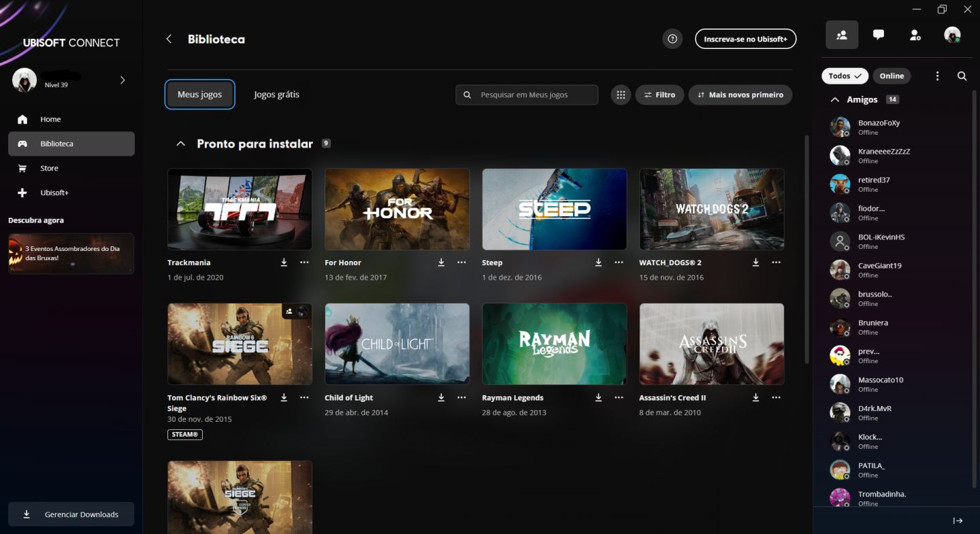Open the Filtro options
This screenshot has width=980, height=534.
tap(659, 95)
